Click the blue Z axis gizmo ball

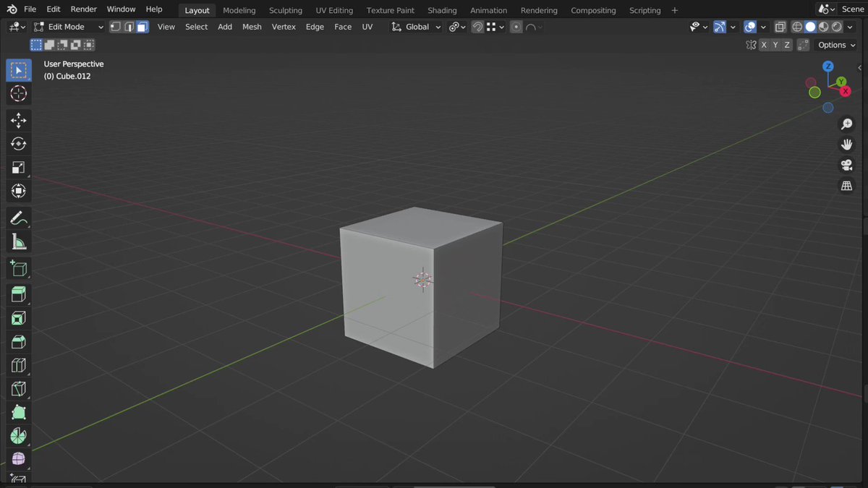828,67
